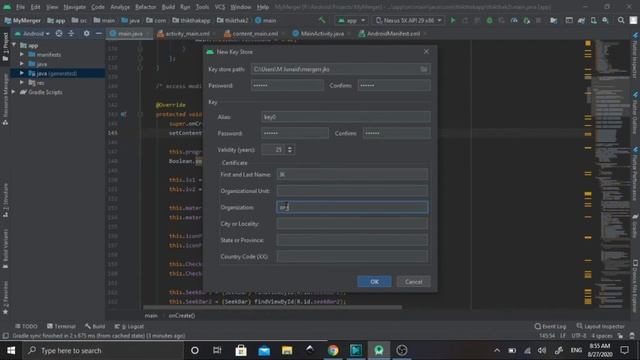Open the notification center icon
This screenshot has height=360, width=640.
(x=624, y=350)
